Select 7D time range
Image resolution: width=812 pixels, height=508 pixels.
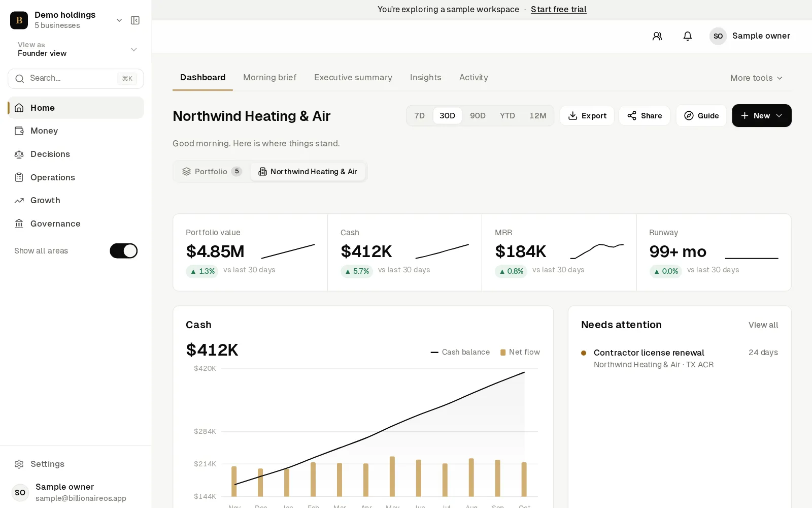420,116
